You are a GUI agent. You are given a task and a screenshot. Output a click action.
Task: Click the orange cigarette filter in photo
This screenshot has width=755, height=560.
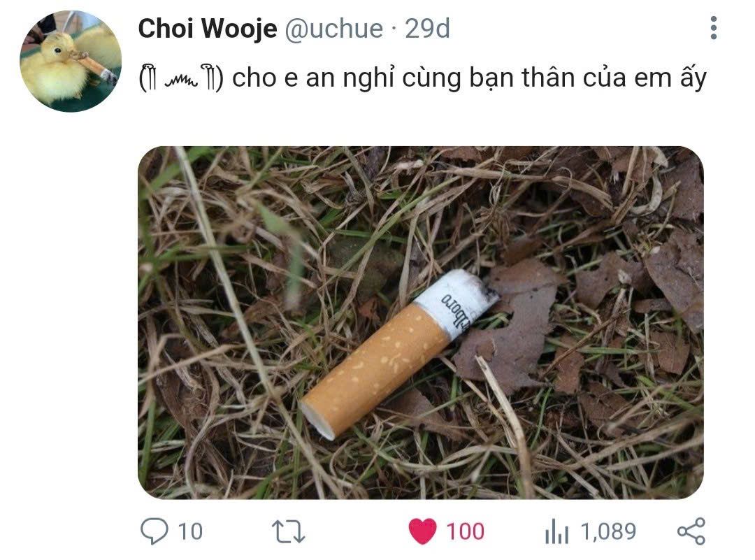point(375,371)
